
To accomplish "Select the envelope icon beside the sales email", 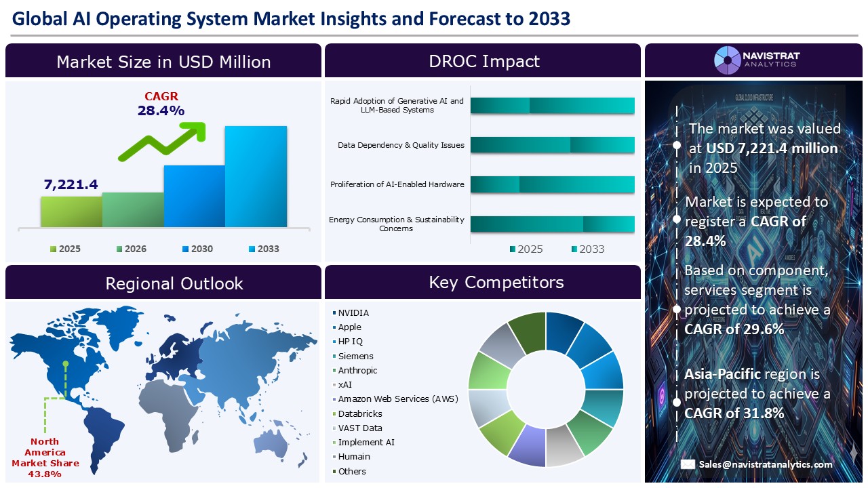I will point(688,464).
